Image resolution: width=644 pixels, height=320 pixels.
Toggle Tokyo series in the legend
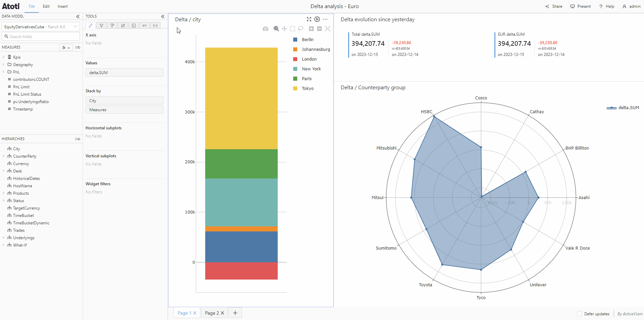click(304, 88)
